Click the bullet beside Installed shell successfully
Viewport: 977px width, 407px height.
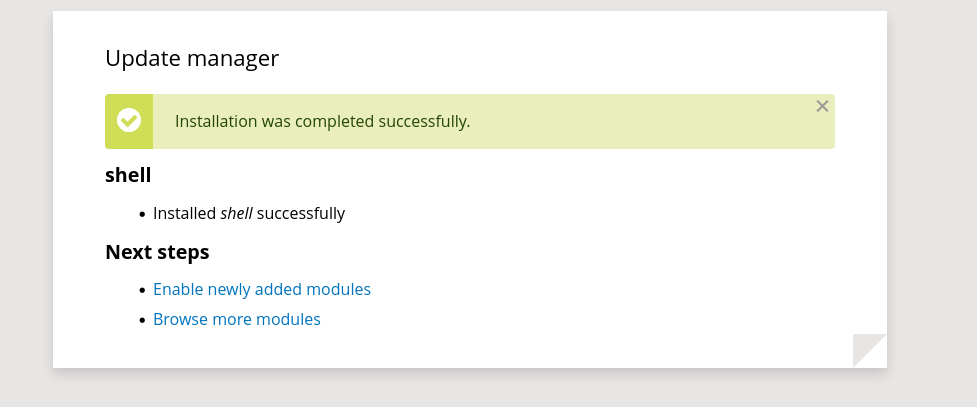(143, 214)
